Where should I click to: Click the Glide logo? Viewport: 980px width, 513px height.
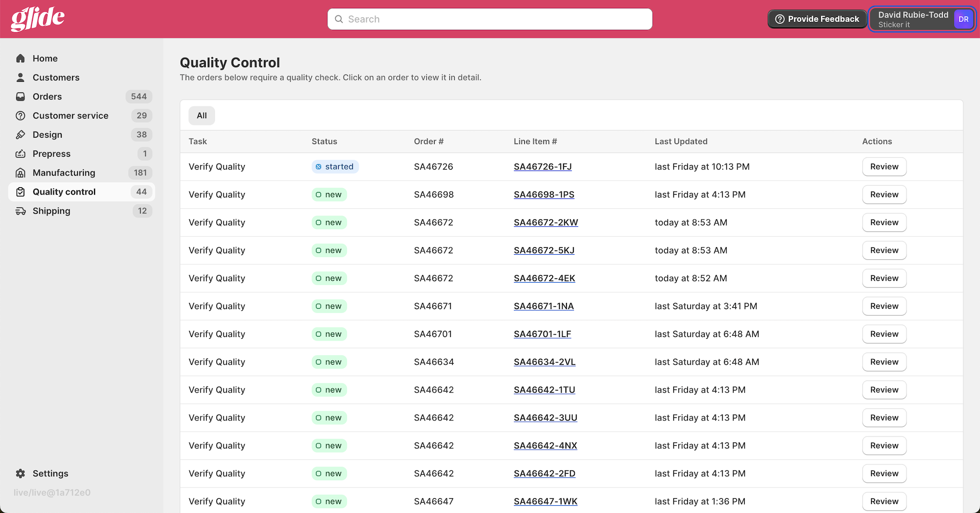pos(38,19)
